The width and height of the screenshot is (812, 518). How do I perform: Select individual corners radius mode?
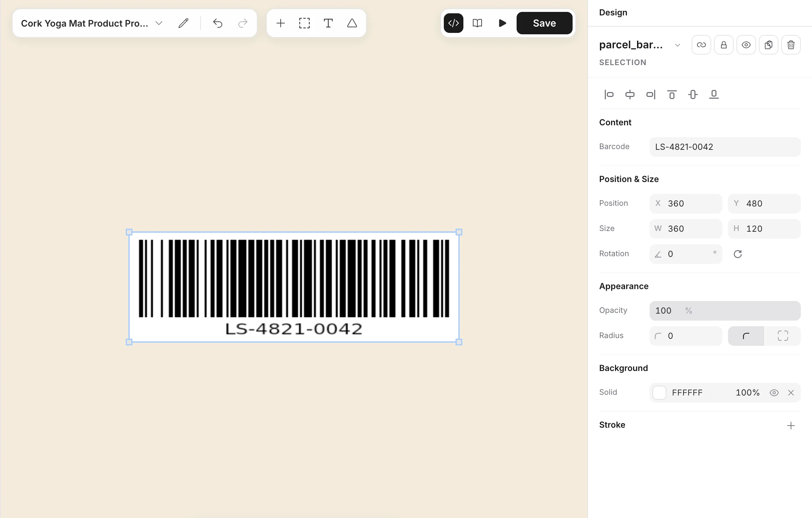[x=783, y=336]
